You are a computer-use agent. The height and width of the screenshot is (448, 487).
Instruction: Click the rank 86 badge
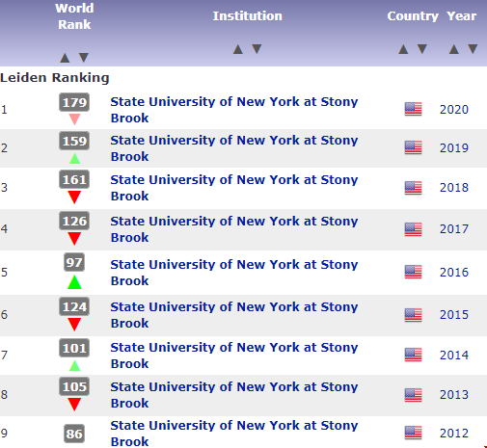[x=74, y=434]
